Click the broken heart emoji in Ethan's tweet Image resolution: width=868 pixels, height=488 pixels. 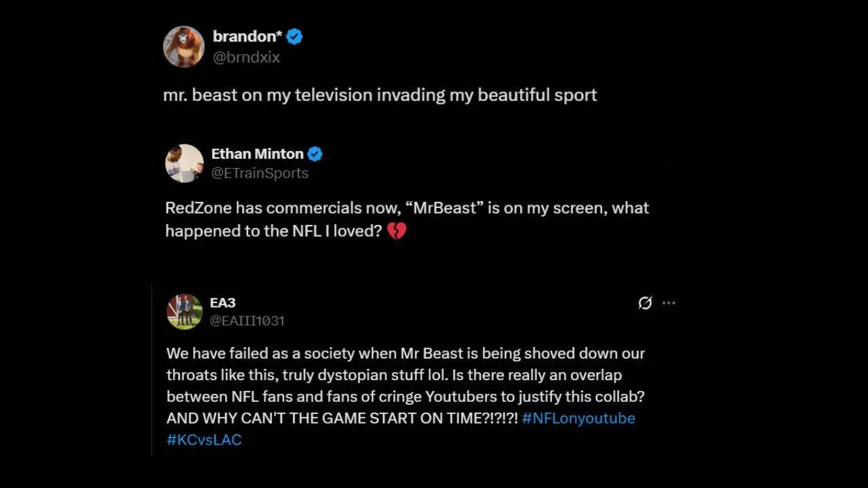(x=397, y=231)
